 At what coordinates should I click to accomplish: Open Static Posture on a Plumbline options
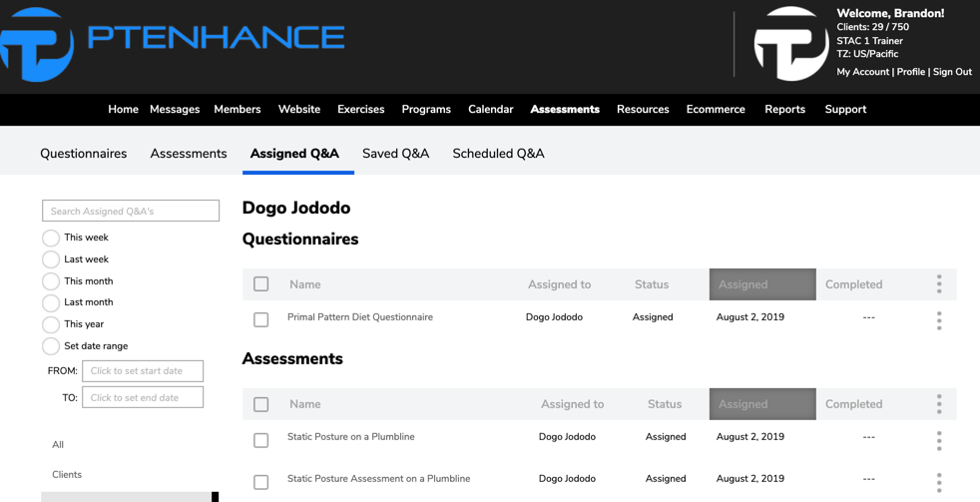tap(939, 441)
